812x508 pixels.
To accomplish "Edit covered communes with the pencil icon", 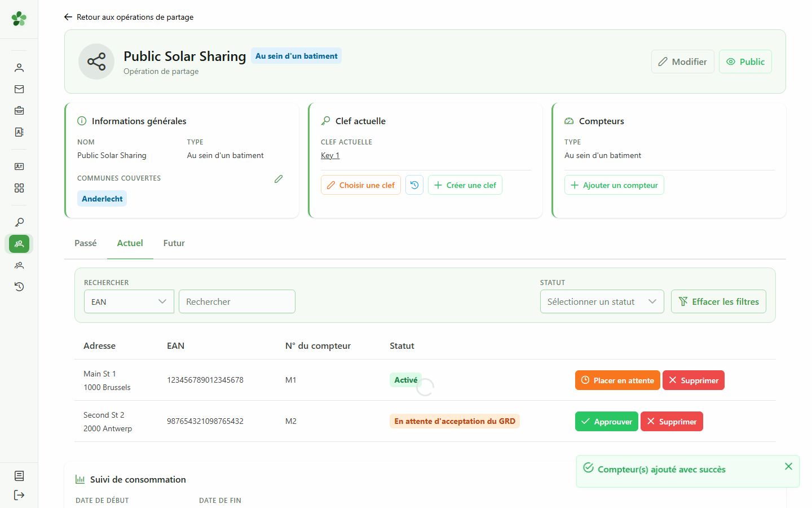I will pos(279,179).
